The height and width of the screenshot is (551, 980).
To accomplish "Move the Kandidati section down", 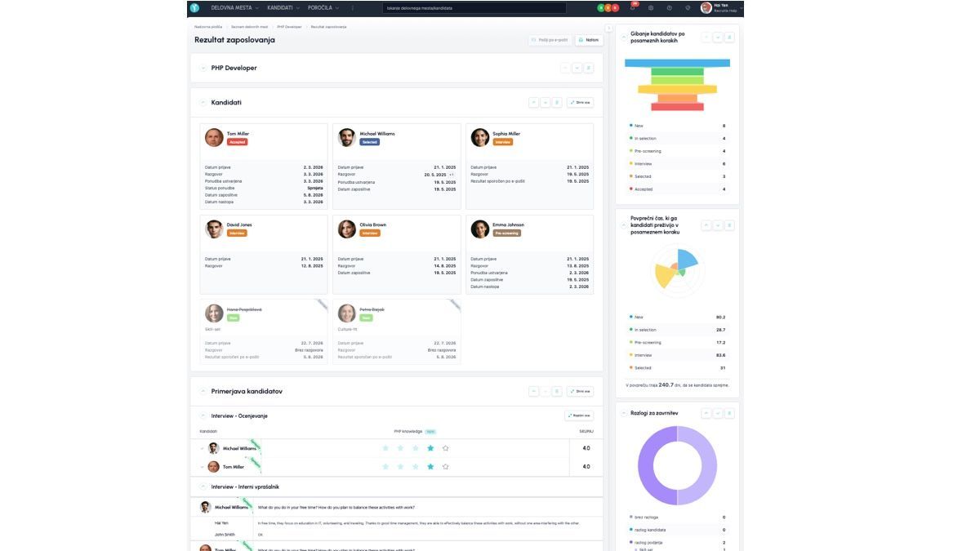I will click(x=546, y=103).
